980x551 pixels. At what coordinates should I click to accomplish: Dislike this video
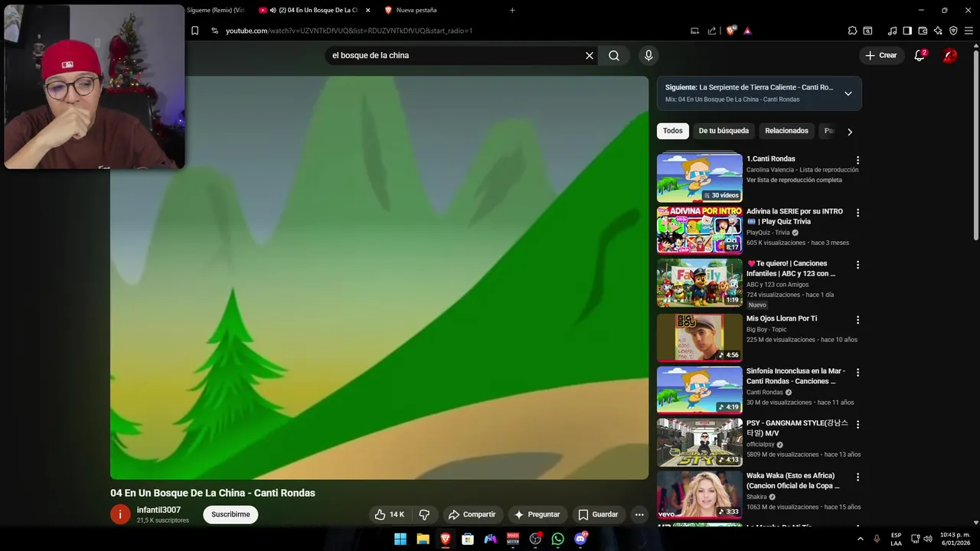424,514
